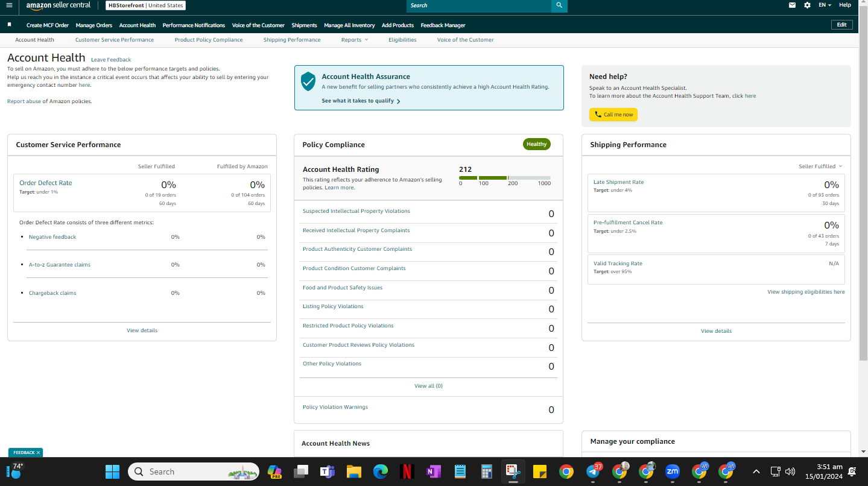This screenshot has height=486, width=868.
Task: Open the EN language dropdown
Action: [825, 5]
